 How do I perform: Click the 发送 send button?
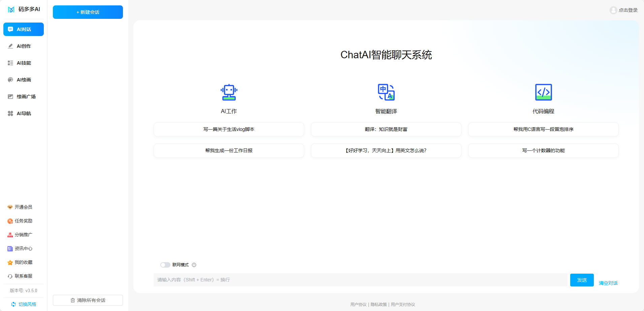(x=582, y=280)
